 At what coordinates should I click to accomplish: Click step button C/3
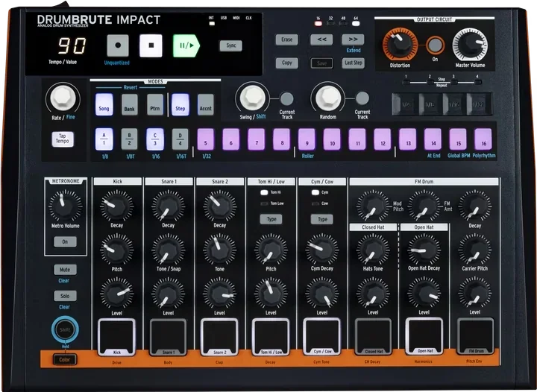155,139
